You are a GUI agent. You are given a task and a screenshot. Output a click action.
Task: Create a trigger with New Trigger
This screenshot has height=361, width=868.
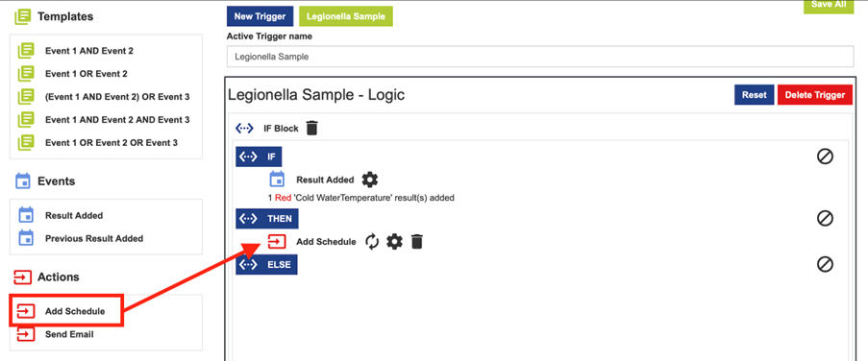tap(260, 16)
